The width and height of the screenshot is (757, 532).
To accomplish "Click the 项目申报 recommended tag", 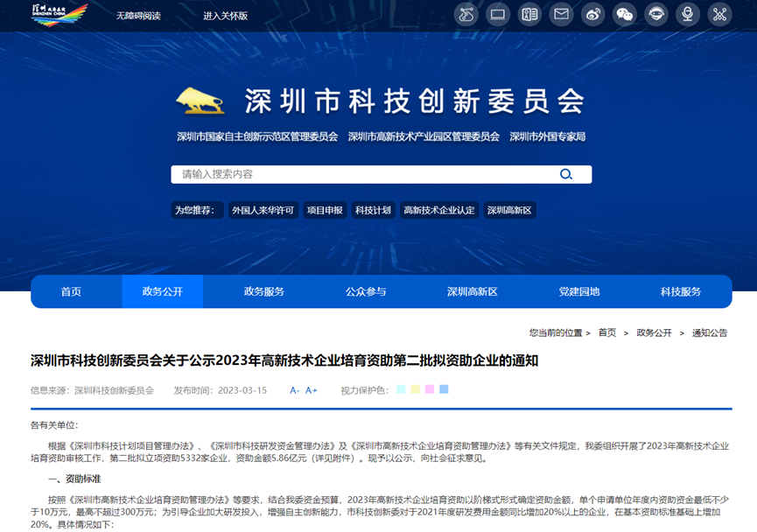I will (324, 210).
